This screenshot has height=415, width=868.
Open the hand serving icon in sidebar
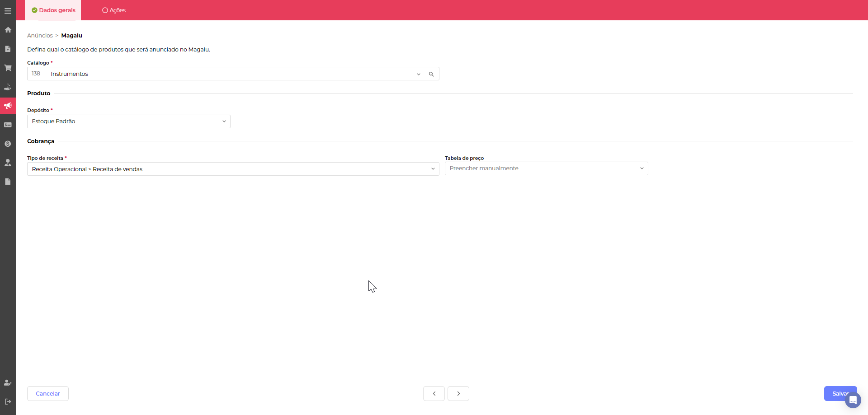8,87
